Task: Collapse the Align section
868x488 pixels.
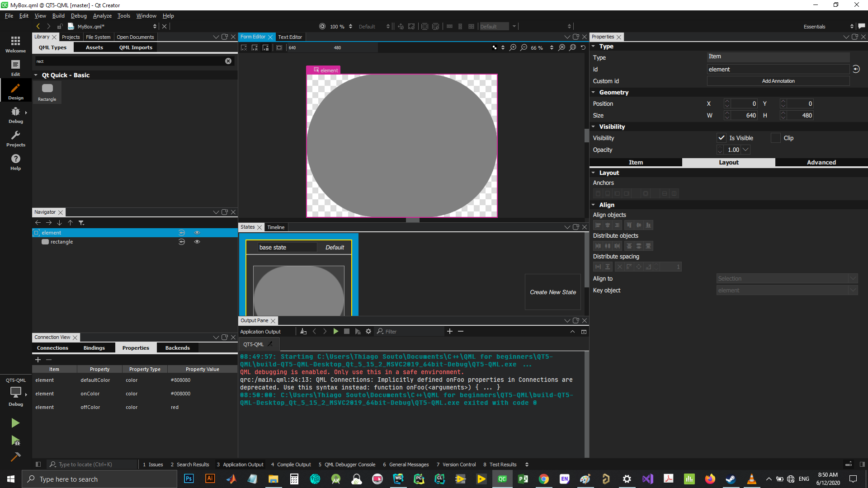Action: [x=594, y=205]
